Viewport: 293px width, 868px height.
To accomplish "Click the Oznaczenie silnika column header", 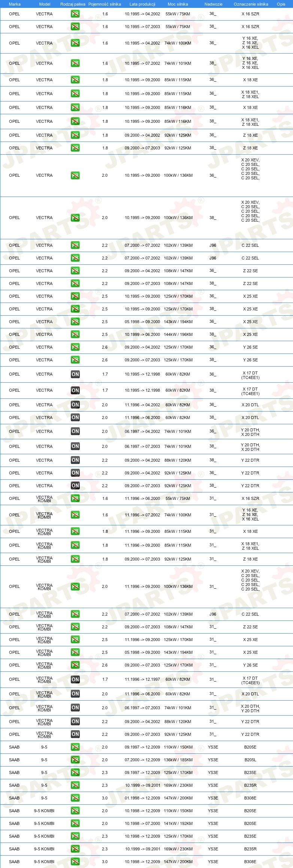I will tap(251, 4).
